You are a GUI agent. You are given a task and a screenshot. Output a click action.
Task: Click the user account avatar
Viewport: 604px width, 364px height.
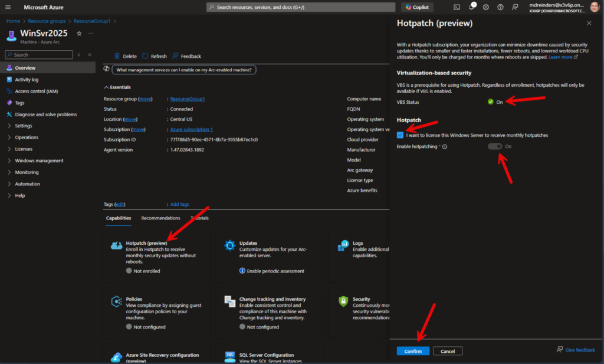[595, 7]
